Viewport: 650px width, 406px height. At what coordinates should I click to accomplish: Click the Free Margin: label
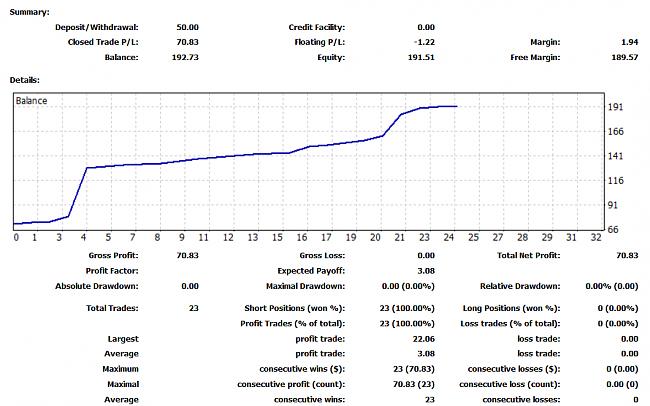[535, 57]
